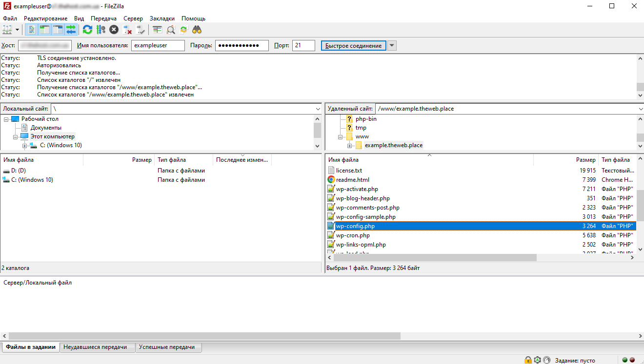Screen dimensions: 644x364
Task: Select wp-cron.php file
Action: 353,235
